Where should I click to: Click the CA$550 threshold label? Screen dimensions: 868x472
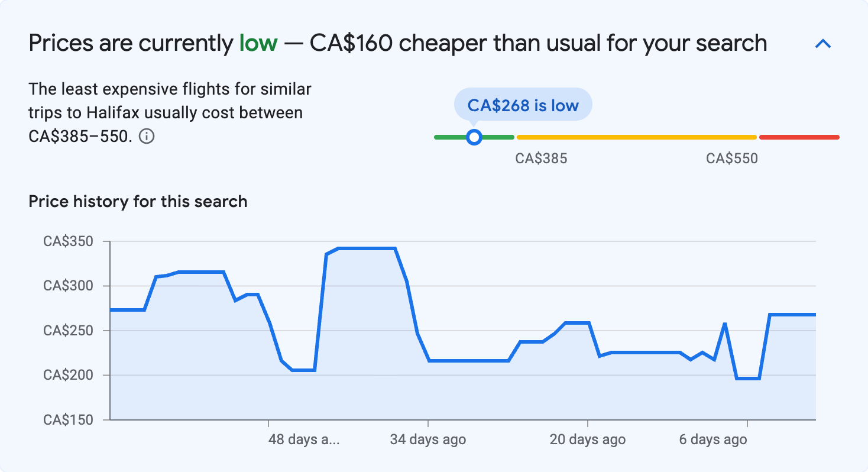(x=733, y=158)
